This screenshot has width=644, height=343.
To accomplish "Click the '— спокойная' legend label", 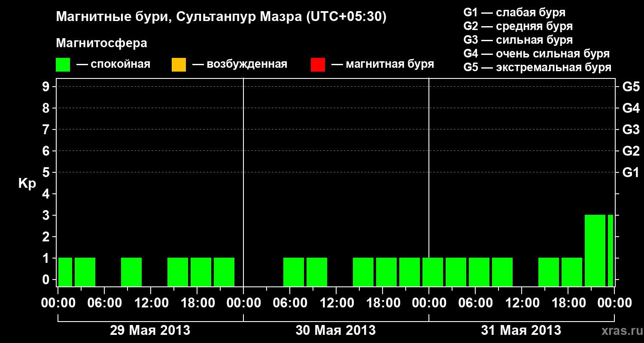I will point(113,64).
